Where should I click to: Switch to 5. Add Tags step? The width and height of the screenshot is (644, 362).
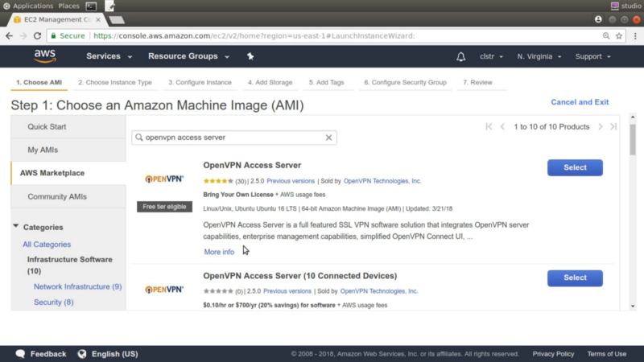[x=327, y=83]
